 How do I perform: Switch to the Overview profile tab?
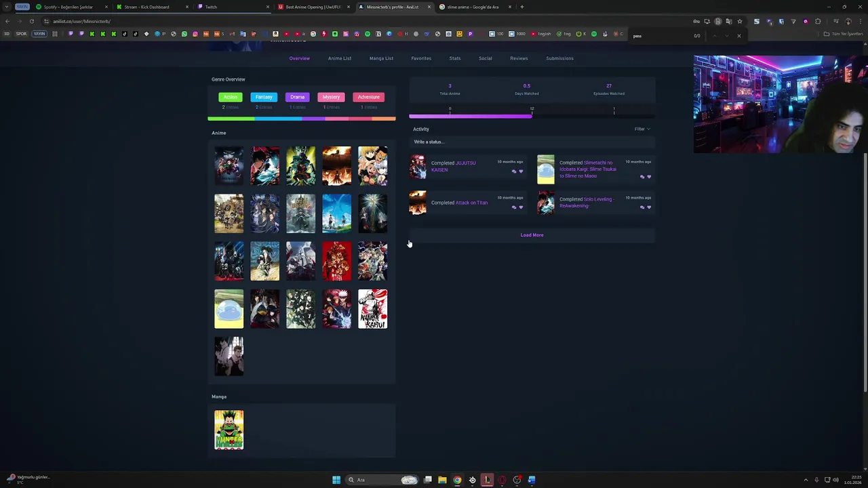coord(299,58)
